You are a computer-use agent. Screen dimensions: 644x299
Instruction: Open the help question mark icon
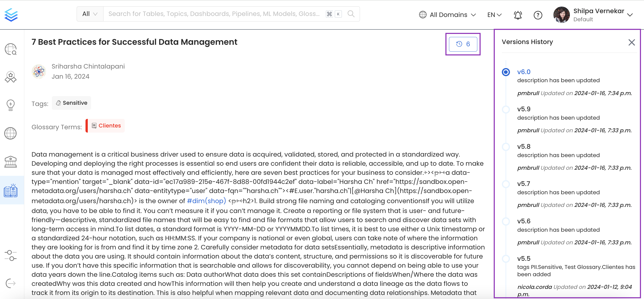(x=538, y=15)
